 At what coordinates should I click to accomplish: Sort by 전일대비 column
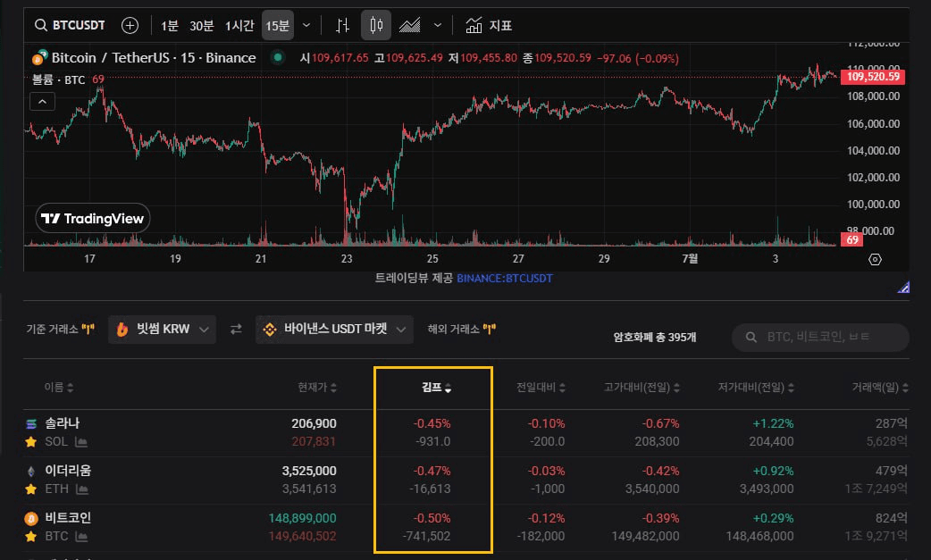(x=541, y=388)
